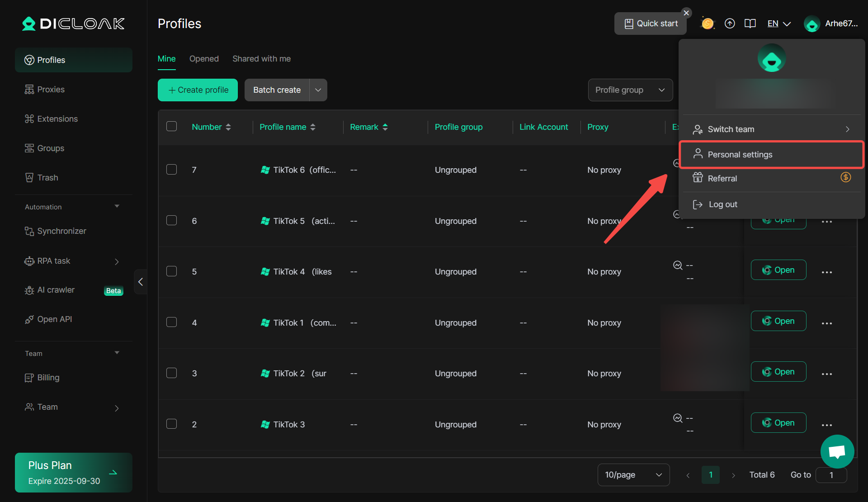Check the box for profile number 7
Image resolution: width=868 pixels, height=502 pixels.
[171, 169]
